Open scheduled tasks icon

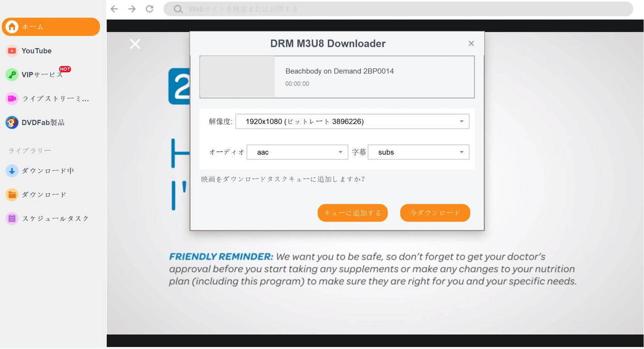tap(12, 218)
